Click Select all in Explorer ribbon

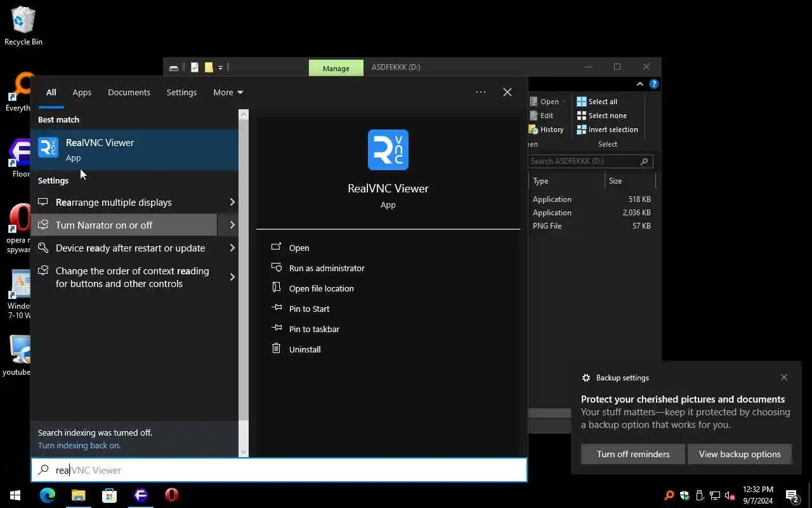click(597, 102)
